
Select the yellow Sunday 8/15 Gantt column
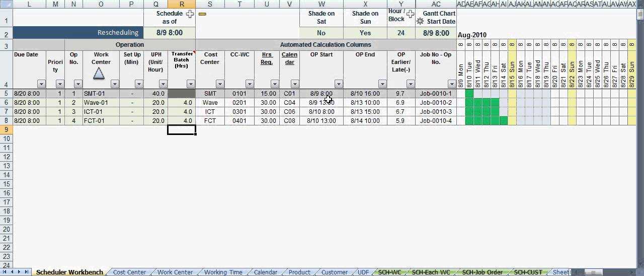[512, 65]
